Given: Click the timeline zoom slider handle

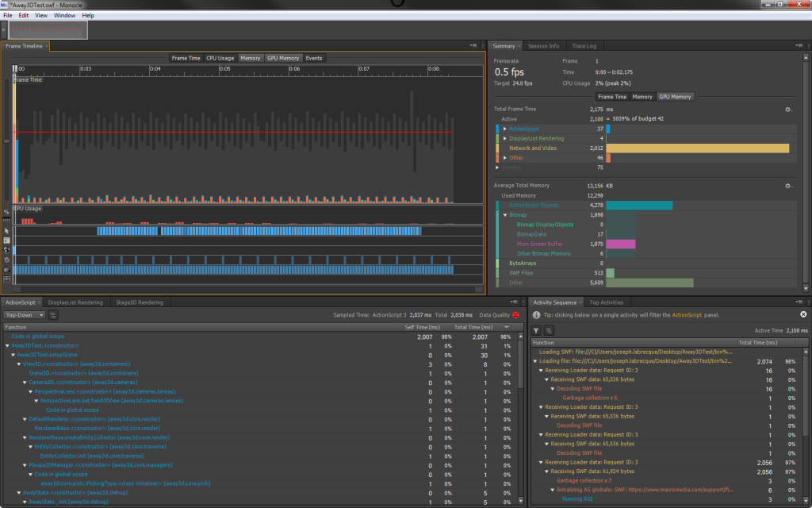Looking at the screenshot, I should pos(6,140).
